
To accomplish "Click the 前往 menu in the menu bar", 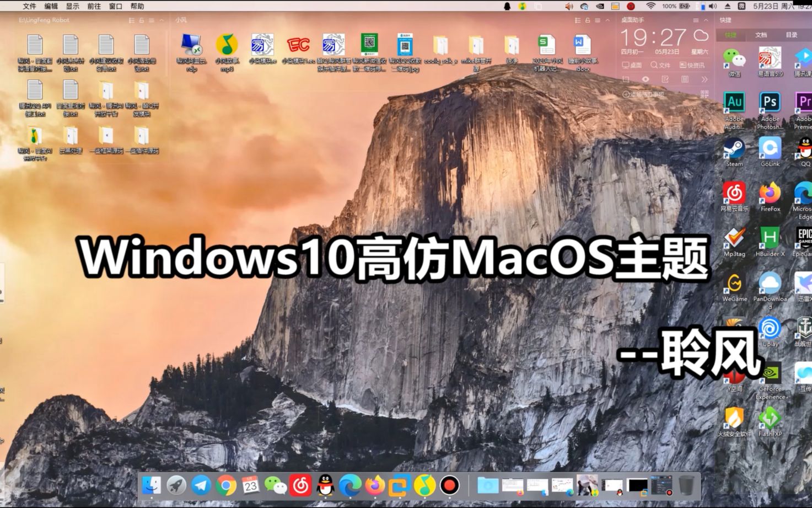I will [94, 6].
